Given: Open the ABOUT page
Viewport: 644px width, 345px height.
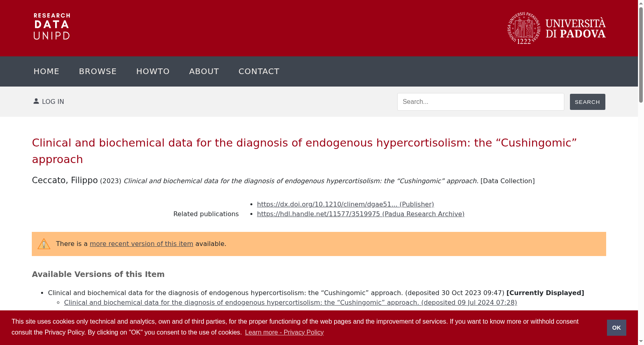Looking at the screenshot, I should coord(204,71).
